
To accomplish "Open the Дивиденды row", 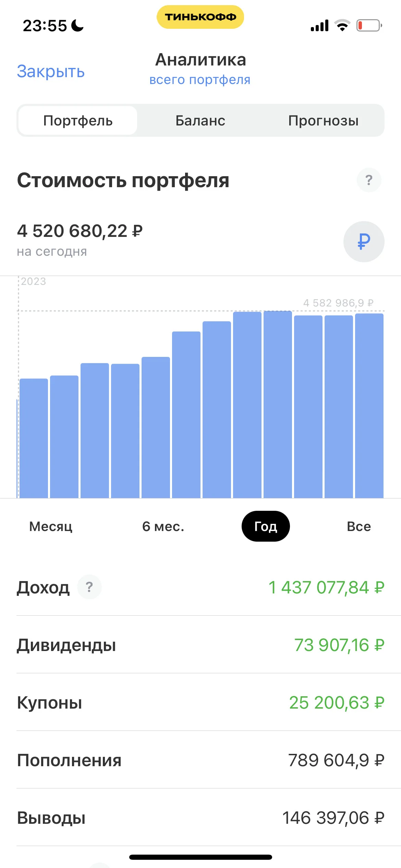I will click(x=200, y=645).
